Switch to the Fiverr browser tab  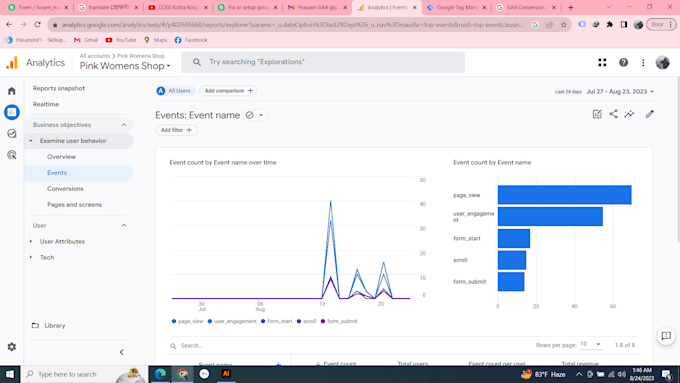38,7
